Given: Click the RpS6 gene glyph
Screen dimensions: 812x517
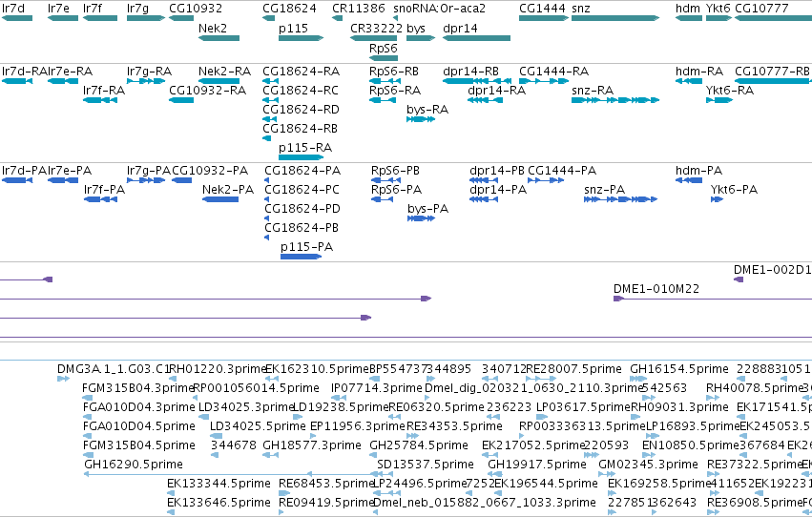Looking at the screenshot, I should [384, 57].
